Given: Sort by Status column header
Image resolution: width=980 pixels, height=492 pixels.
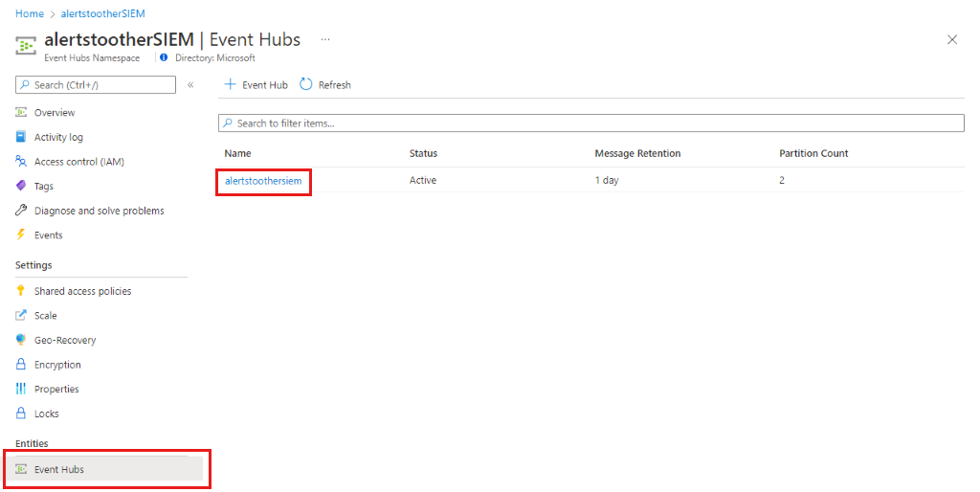Looking at the screenshot, I should click(423, 153).
